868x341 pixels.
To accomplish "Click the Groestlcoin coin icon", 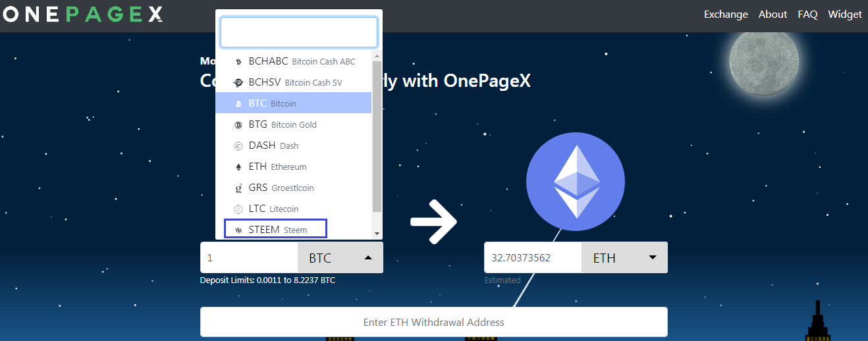I will pyautogui.click(x=238, y=188).
